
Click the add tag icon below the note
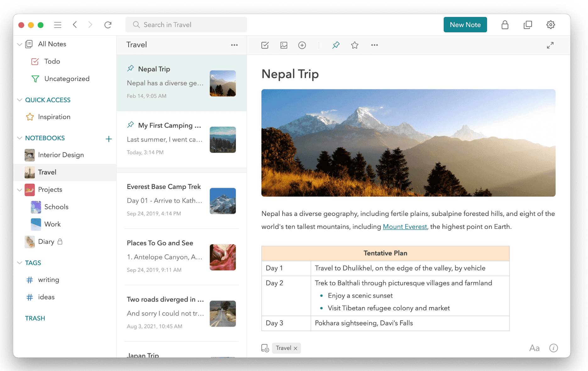pos(265,348)
